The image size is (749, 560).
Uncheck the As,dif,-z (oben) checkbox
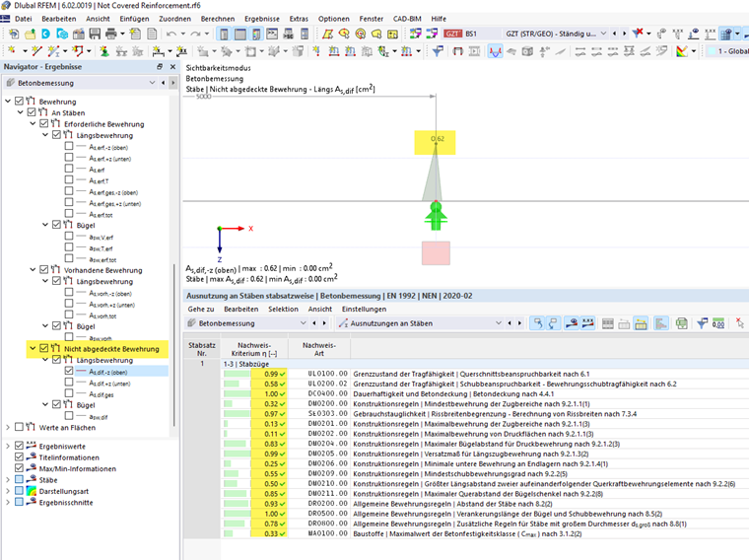pos(69,371)
